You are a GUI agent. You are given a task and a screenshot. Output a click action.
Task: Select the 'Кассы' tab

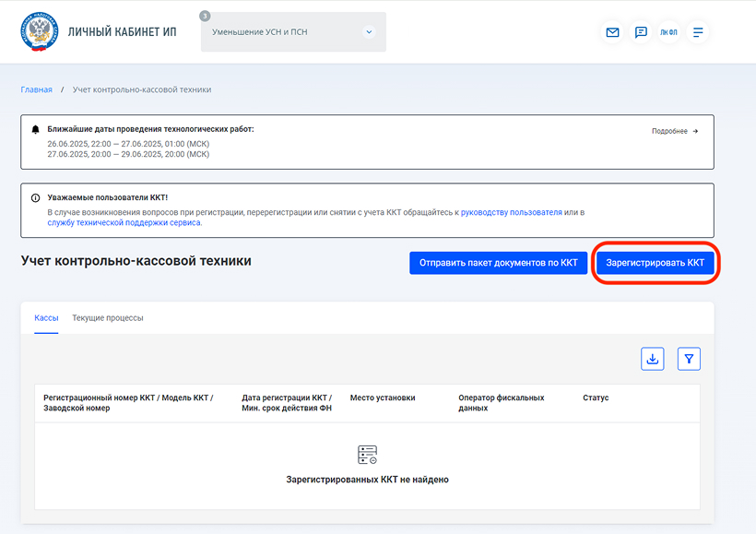[46, 318]
